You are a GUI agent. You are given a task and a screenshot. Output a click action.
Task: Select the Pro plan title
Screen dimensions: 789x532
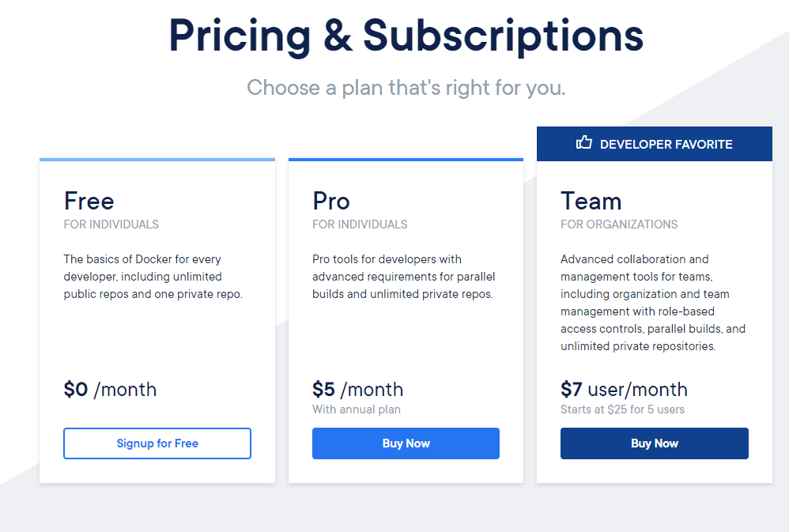coord(331,201)
